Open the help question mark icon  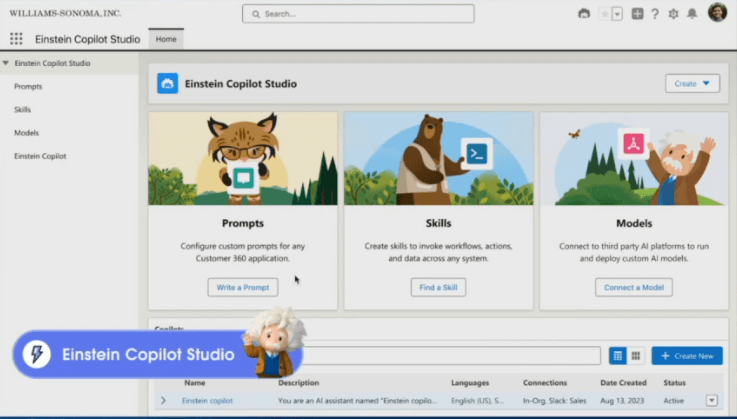(x=655, y=14)
